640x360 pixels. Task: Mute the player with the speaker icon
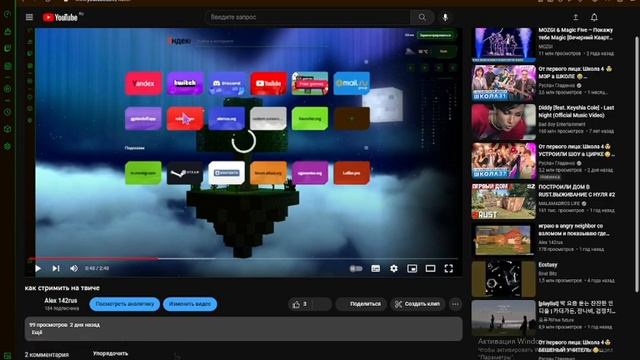click(x=74, y=269)
